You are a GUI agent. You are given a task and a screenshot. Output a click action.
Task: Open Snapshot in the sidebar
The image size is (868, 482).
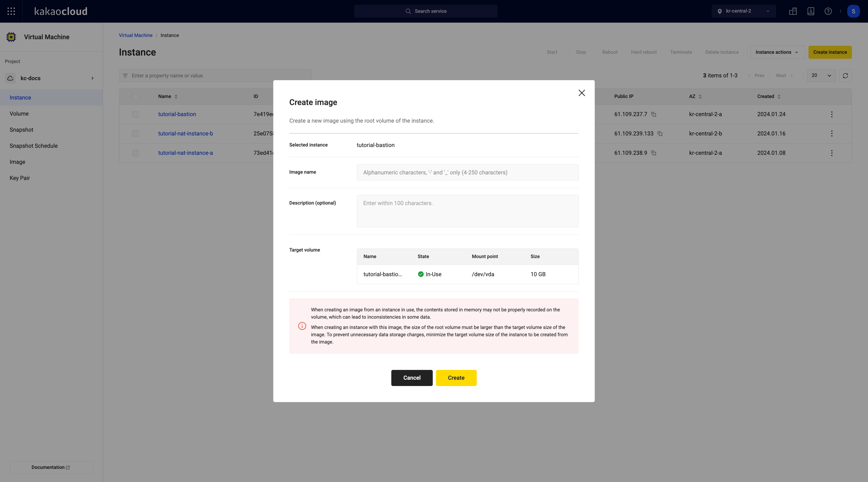click(x=51, y=130)
